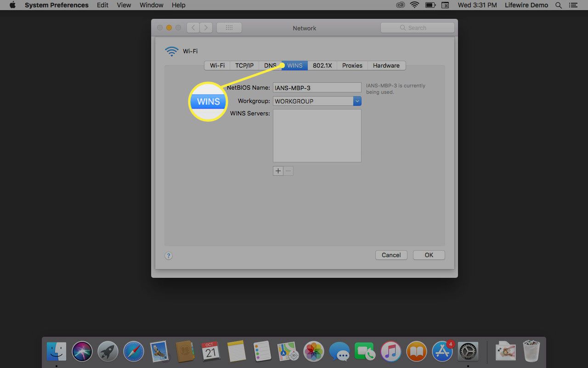Screen dimensions: 588x368
Task: Open the Apple menu
Action: tap(13, 5)
